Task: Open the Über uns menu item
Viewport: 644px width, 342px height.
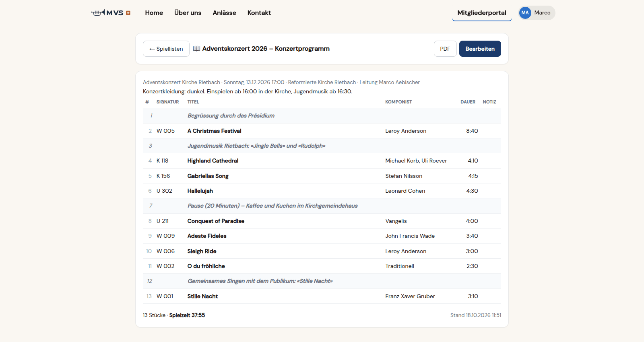Action: pyautogui.click(x=188, y=13)
